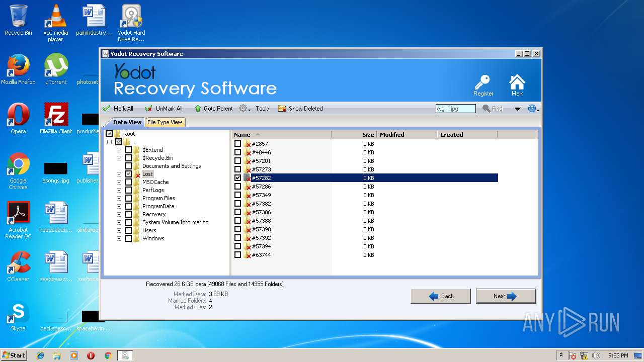Screen dimensions: 644x362
Task: Toggle the Windows folder checkbox
Action: (x=128, y=238)
